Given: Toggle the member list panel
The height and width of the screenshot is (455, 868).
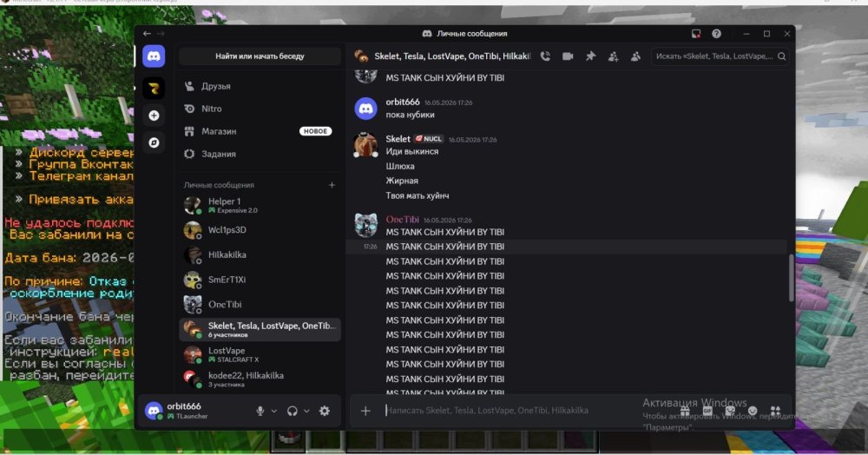Looking at the screenshot, I should (635, 56).
